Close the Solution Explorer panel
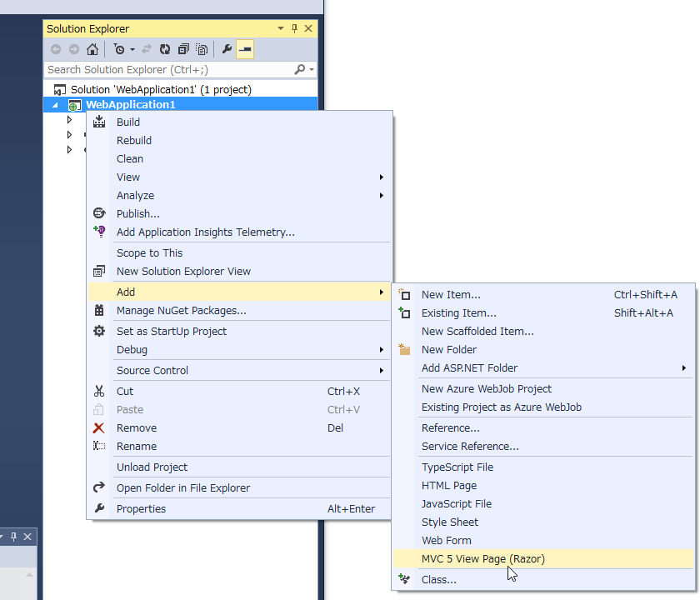 (308, 28)
